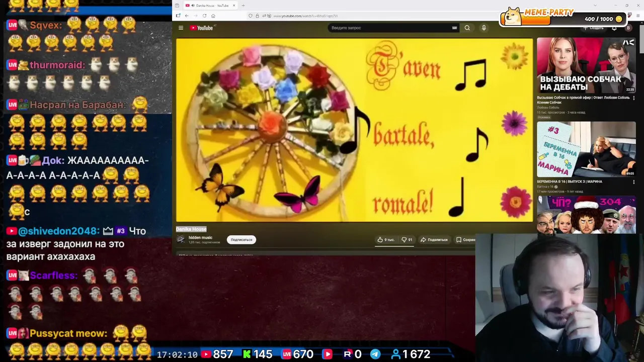Click chat username Sqvex
The width and height of the screenshot is (644, 362).
[46, 25]
